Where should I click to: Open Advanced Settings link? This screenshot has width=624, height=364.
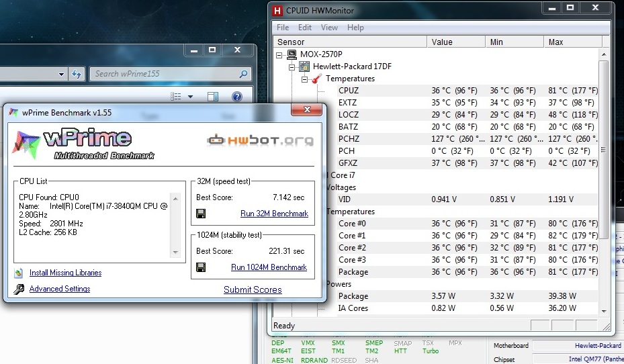click(x=60, y=289)
